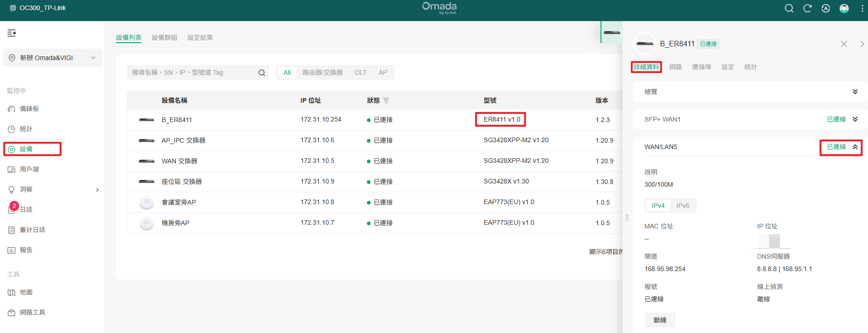Image resolution: width=868 pixels, height=333 pixels.
Task: Click the B_ER8411 device icon in table
Action: pos(147,120)
